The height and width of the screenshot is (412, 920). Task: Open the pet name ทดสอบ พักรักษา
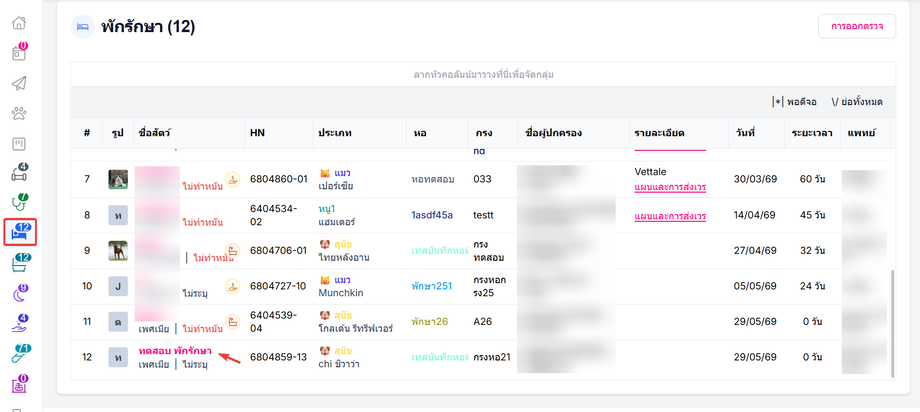pyautogui.click(x=175, y=351)
